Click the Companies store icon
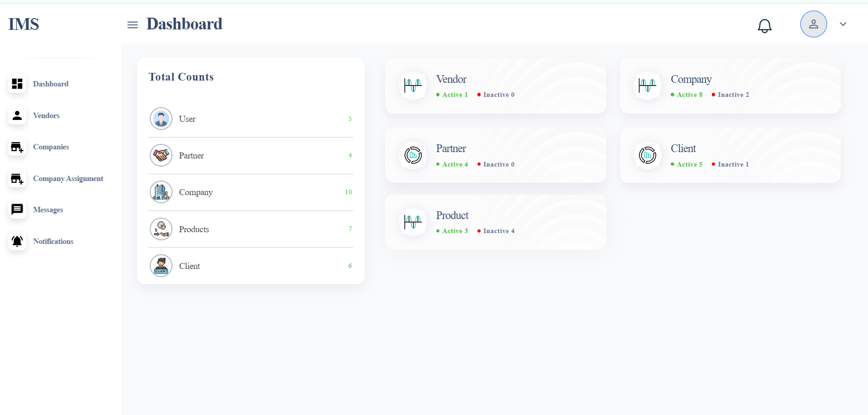Screen dimensions: 868x415 click(17, 147)
